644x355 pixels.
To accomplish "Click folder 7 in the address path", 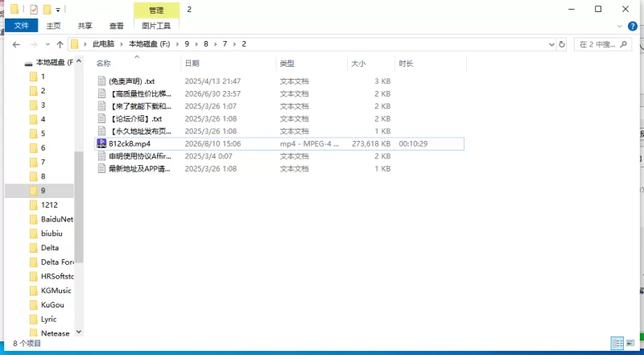I will [225, 44].
